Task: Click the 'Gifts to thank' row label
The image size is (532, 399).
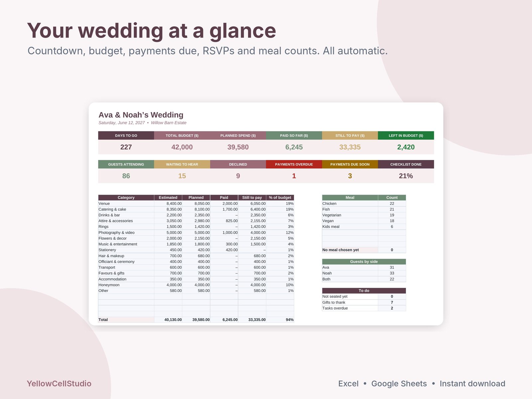Action: 334,303
